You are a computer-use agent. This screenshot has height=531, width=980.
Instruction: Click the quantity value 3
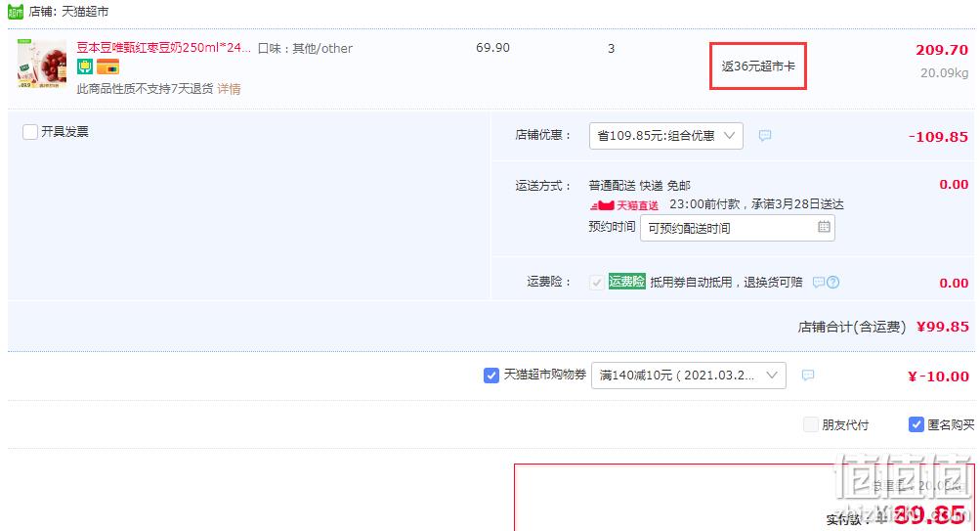pos(612,48)
